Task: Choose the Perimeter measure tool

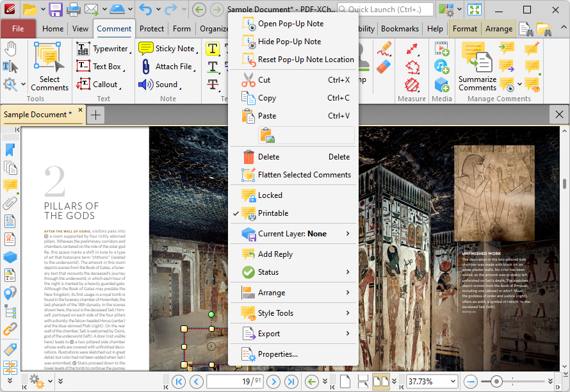Action: click(x=412, y=67)
